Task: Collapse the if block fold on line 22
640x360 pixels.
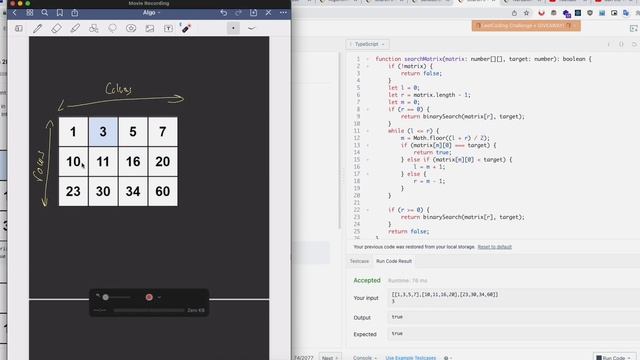Action: 367,210
